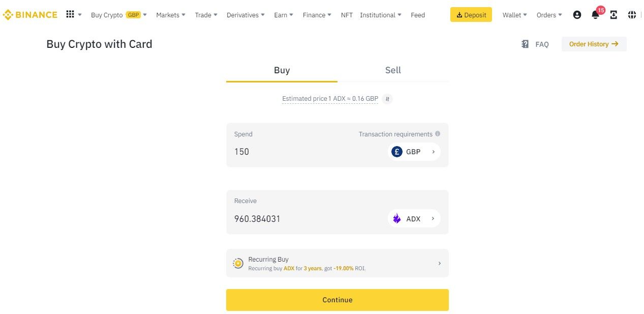The width and height of the screenshot is (644, 314).
Task: Open the Order History link
Action: 594,44
